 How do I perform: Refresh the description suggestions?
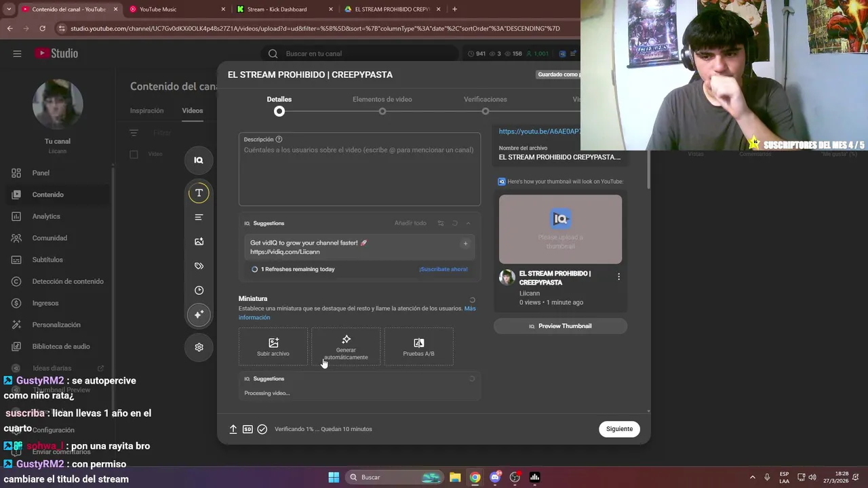click(455, 223)
